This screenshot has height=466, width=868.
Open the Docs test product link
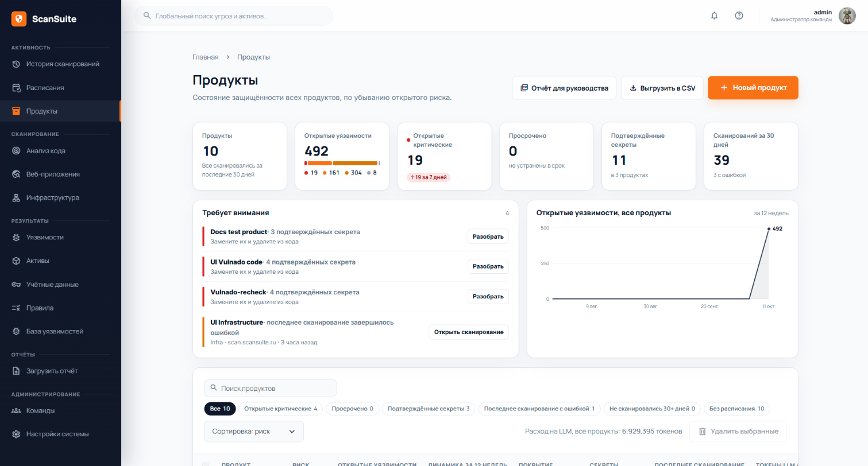pos(239,232)
